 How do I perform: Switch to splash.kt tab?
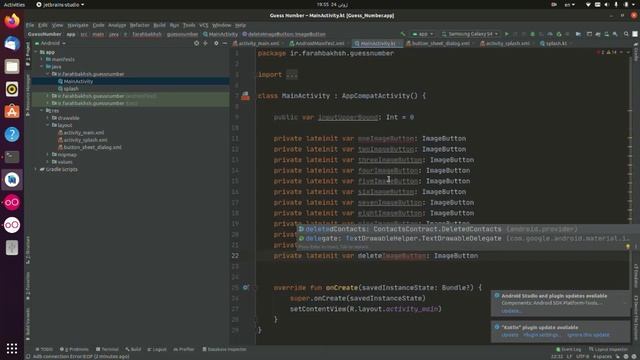click(x=553, y=43)
